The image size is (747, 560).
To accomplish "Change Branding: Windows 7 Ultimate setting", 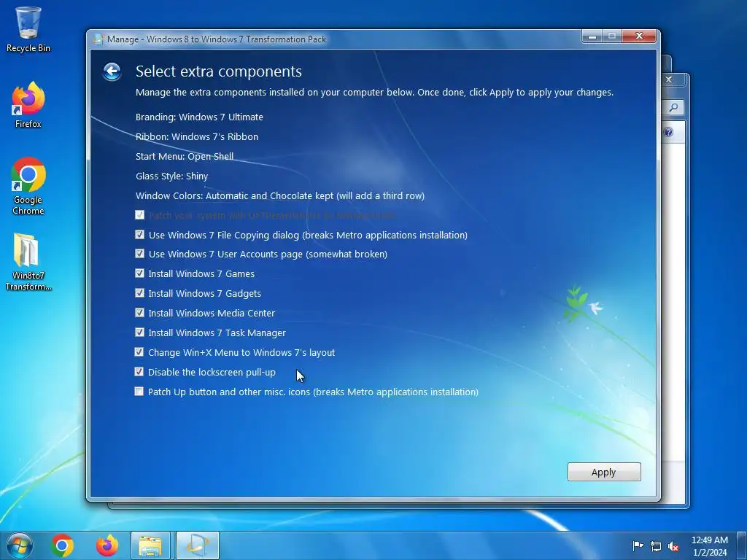I will click(199, 117).
